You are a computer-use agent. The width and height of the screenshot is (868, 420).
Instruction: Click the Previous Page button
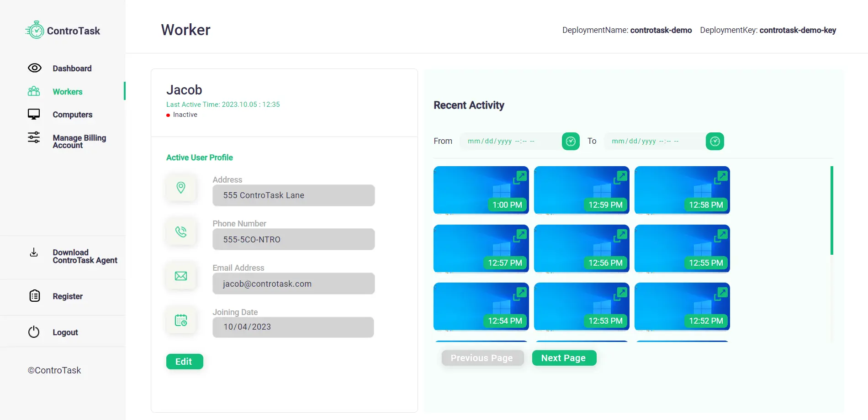(482, 358)
